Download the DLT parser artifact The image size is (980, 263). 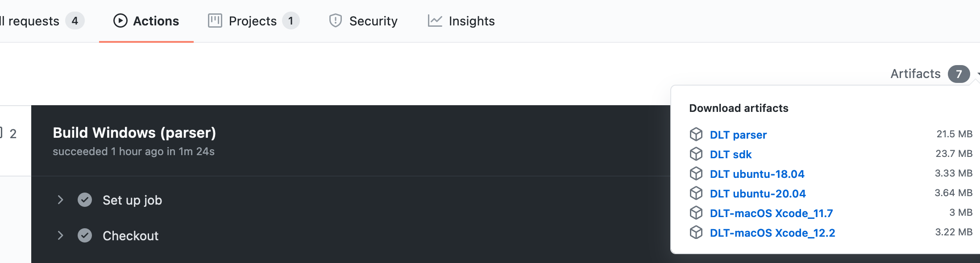pos(739,134)
